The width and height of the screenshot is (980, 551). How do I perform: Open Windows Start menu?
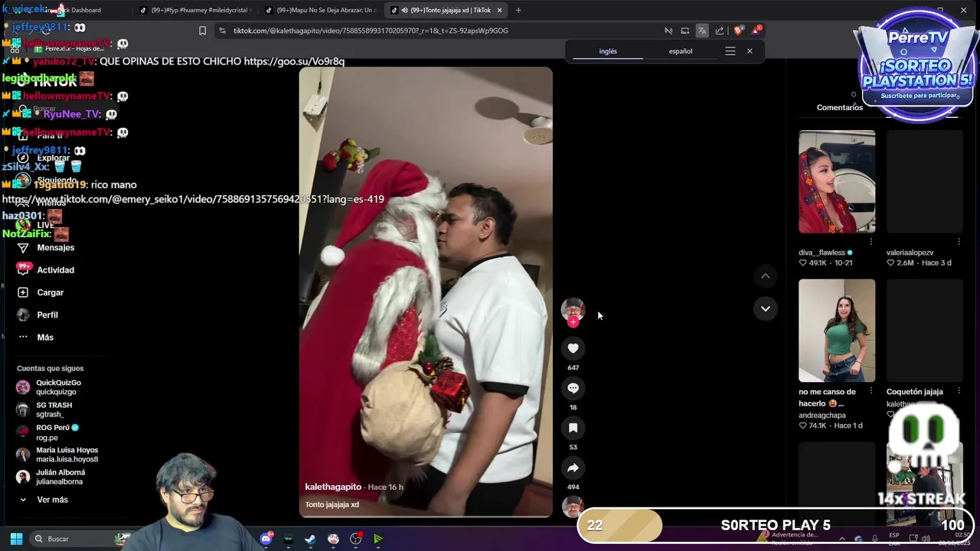16,539
